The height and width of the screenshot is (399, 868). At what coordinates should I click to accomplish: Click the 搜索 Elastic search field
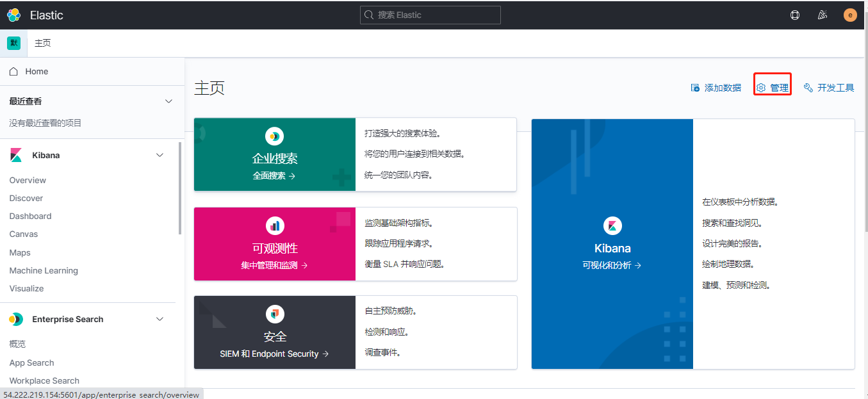(430, 15)
